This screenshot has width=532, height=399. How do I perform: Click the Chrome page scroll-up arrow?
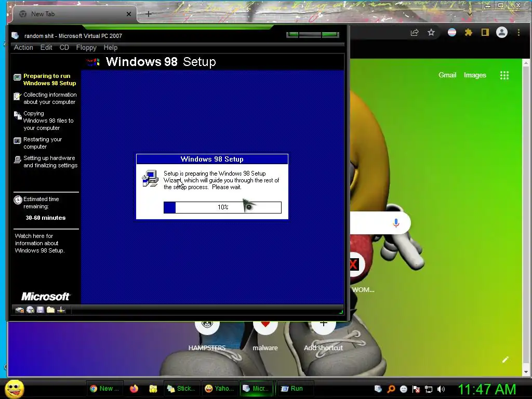click(x=526, y=63)
